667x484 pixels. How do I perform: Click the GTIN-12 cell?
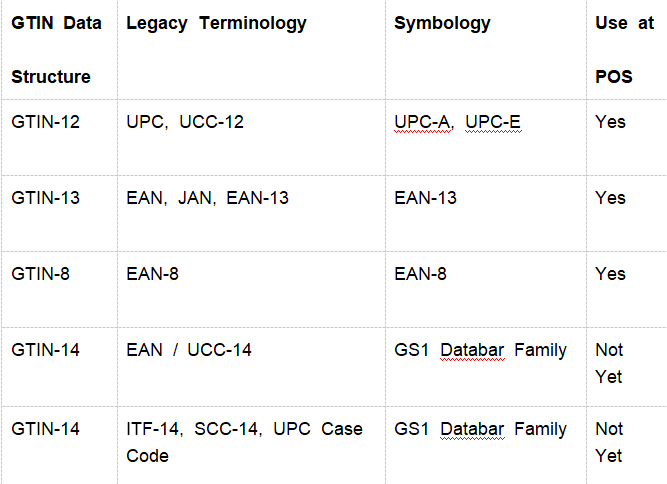click(x=46, y=122)
